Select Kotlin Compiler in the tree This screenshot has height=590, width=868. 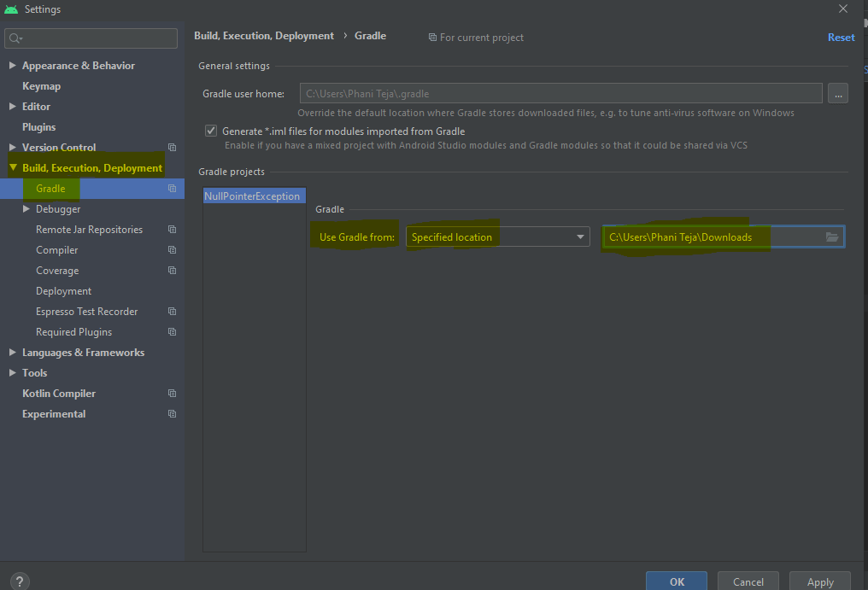click(x=59, y=393)
